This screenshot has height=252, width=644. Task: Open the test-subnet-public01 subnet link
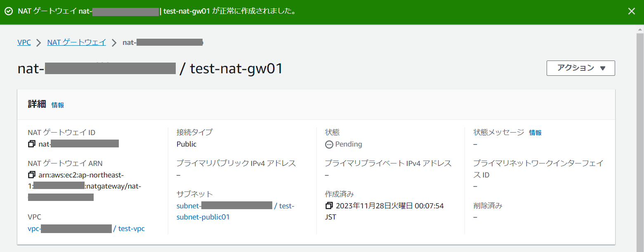[203, 217]
